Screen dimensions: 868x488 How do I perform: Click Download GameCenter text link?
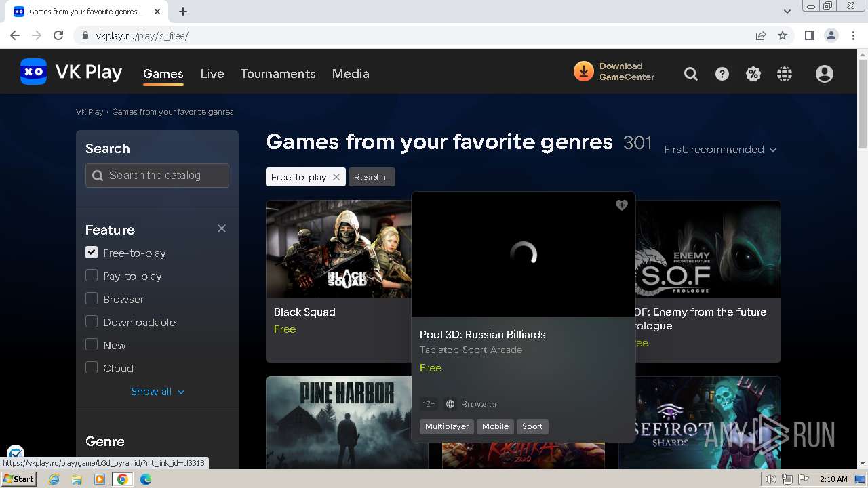point(627,71)
